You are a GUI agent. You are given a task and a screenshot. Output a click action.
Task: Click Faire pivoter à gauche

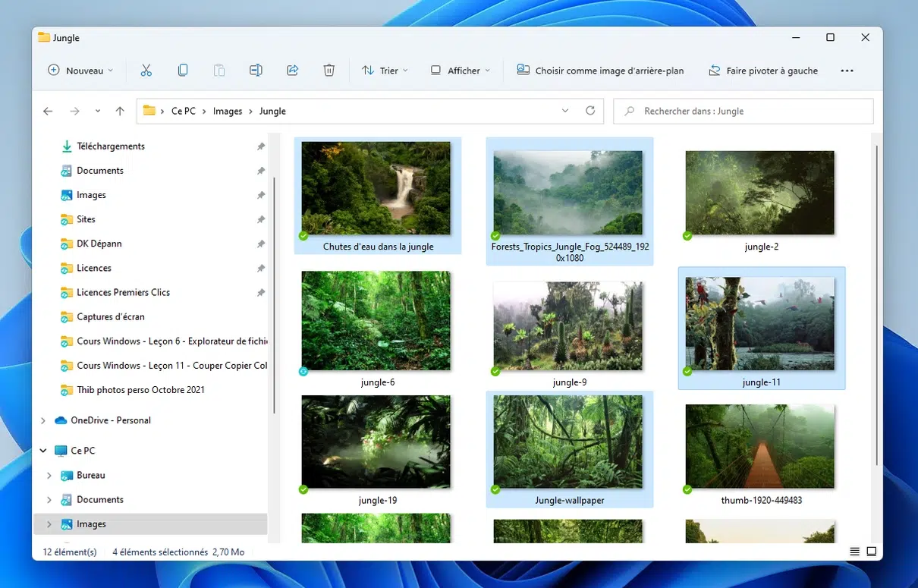763,71
